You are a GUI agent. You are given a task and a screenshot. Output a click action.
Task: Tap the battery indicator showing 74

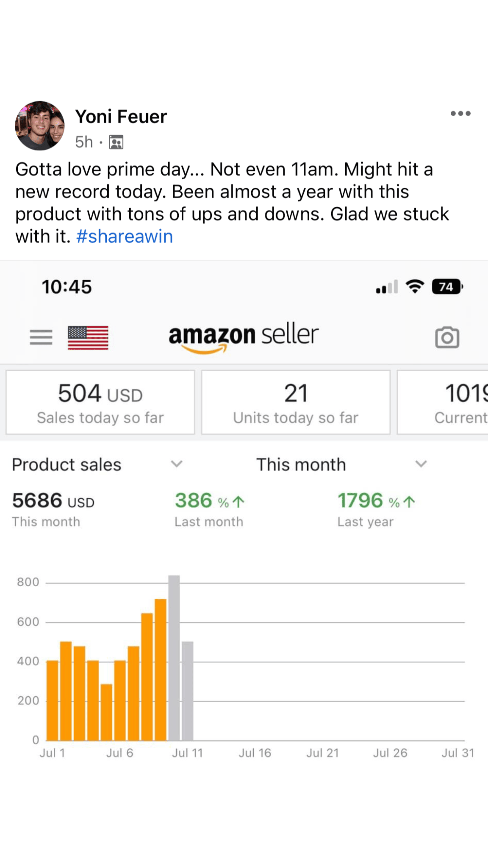(x=447, y=287)
